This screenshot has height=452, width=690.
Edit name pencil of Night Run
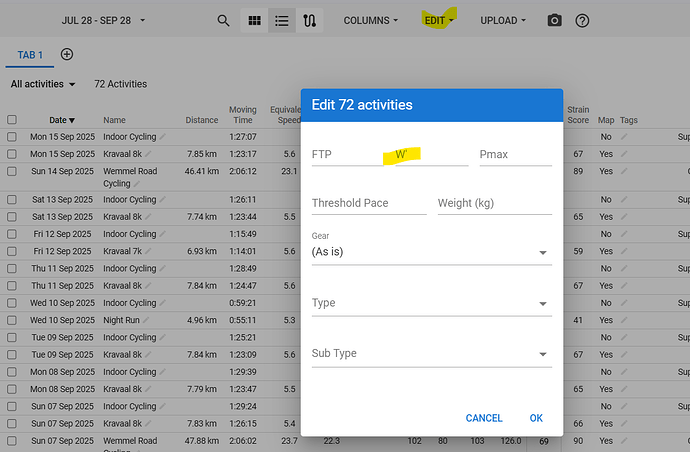coord(146,320)
